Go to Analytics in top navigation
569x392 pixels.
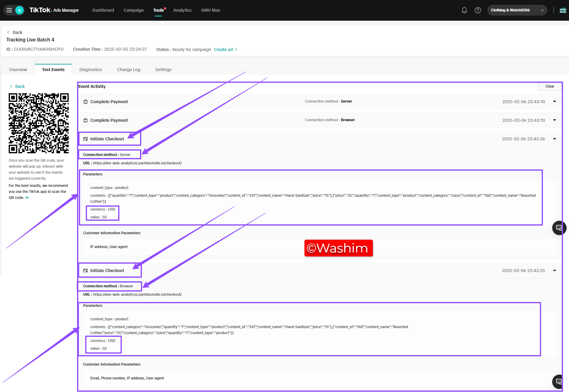click(182, 10)
